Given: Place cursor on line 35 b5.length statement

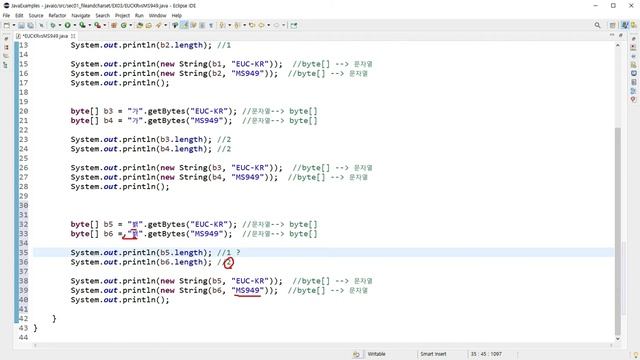Looking at the screenshot, I should pos(141,253).
